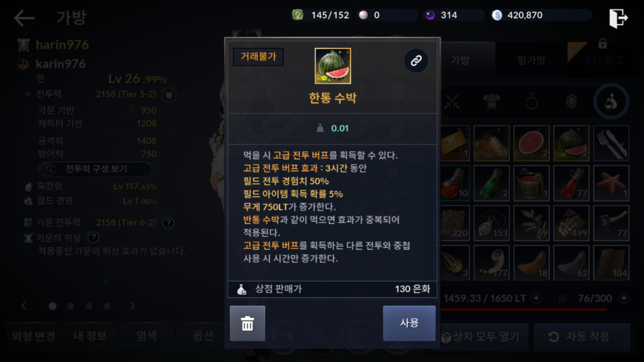Viewport: 644px width, 362px height.
Task: Click the plus icon next to 1650 LT
Action: [537, 298]
